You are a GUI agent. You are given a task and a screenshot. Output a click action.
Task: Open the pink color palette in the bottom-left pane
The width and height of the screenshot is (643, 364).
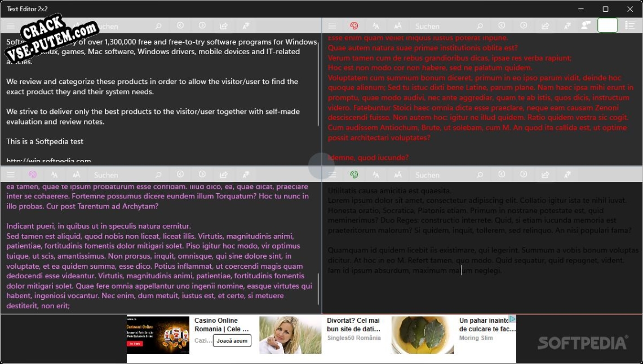[32, 175]
